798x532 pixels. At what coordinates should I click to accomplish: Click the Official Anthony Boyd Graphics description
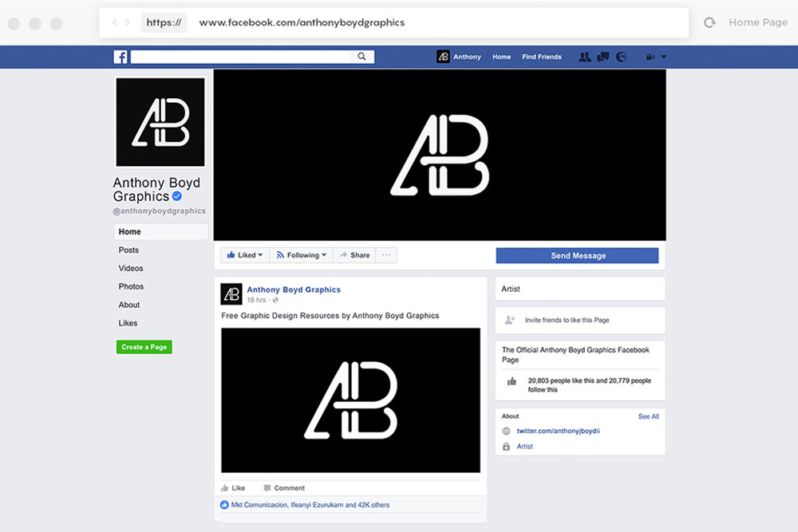(575, 355)
